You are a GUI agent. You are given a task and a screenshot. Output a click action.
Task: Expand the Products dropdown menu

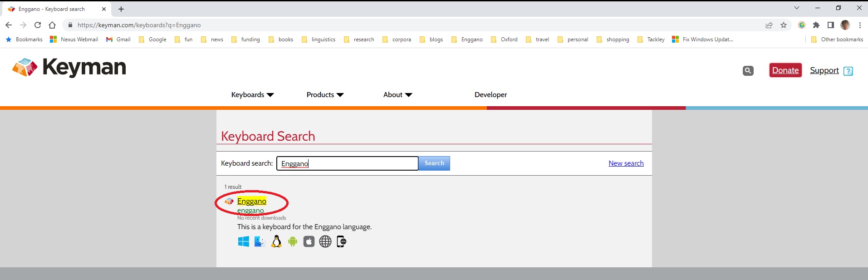click(x=325, y=94)
